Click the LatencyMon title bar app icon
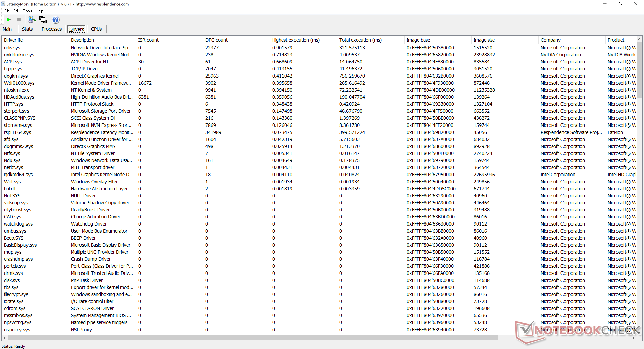644x349 pixels. pyautogui.click(x=3, y=4)
